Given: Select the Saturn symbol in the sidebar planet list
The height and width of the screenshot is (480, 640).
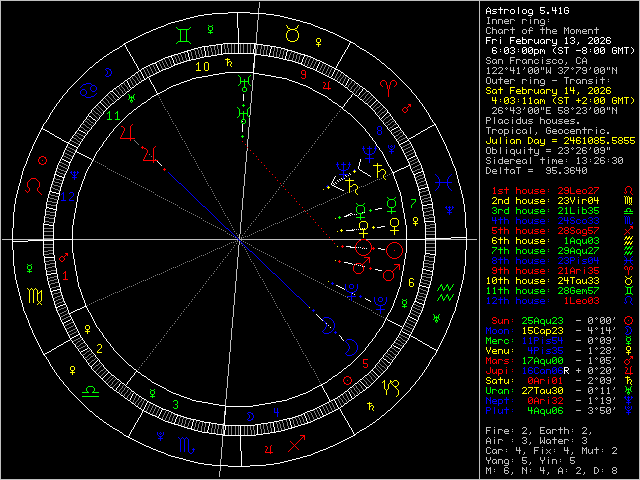Looking at the screenshot, I should point(628,379).
